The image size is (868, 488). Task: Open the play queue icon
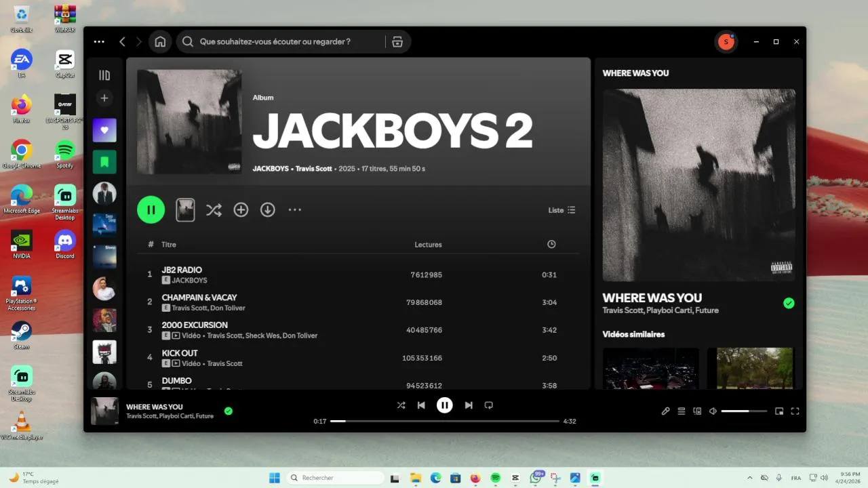click(x=682, y=411)
